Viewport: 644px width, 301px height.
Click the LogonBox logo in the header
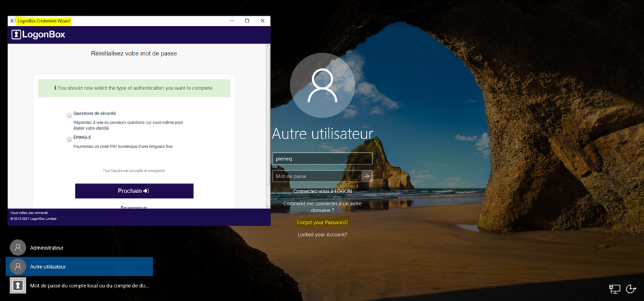(x=38, y=35)
